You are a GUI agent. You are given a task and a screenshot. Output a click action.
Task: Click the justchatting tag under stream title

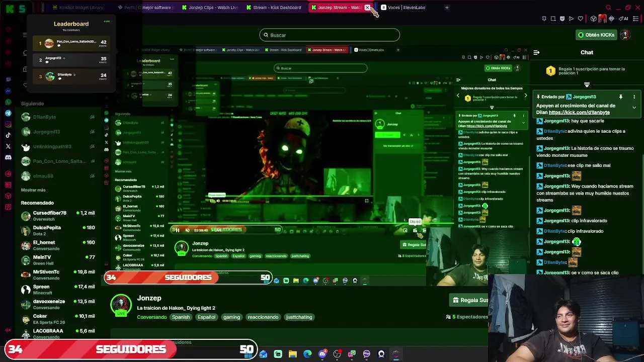[x=299, y=317]
